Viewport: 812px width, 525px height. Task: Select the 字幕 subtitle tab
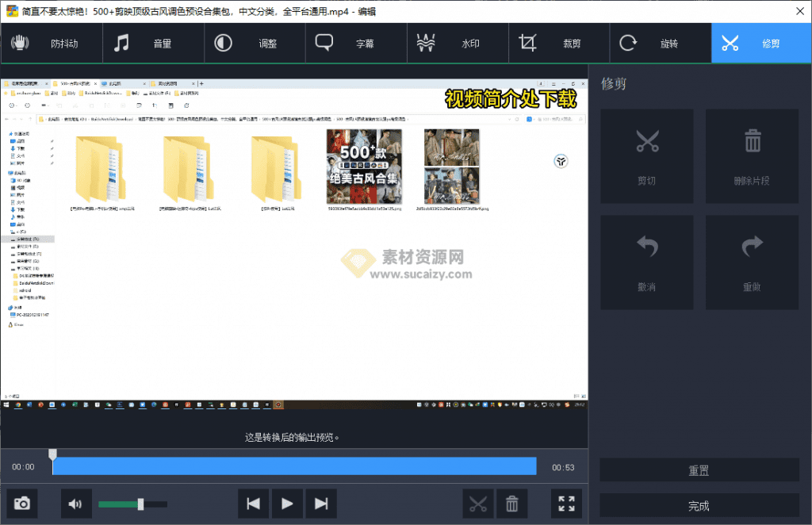[356, 44]
